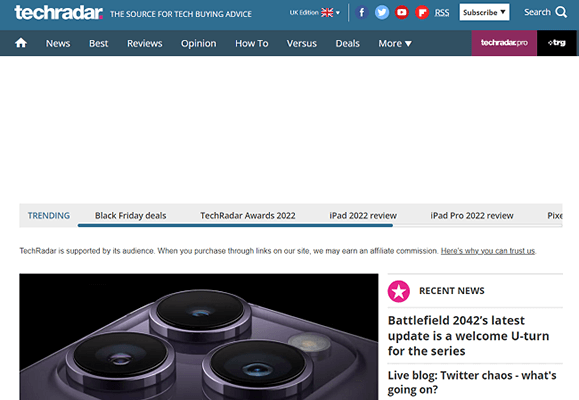
Task: Open the Flipboard social icon
Action: (x=422, y=13)
